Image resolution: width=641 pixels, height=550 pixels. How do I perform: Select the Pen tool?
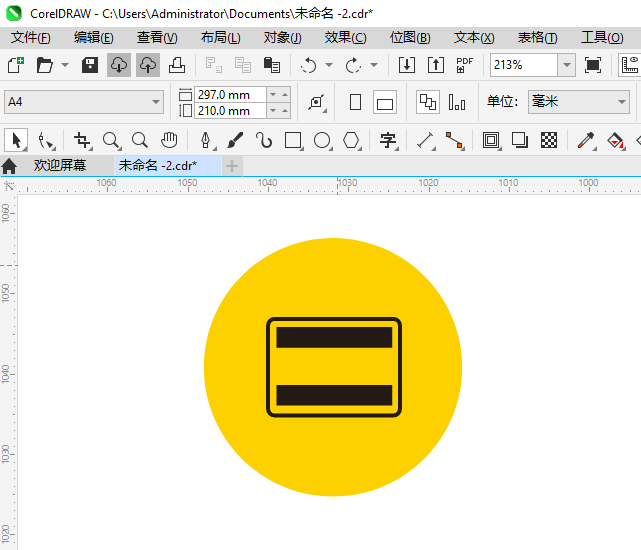point(206,141)
